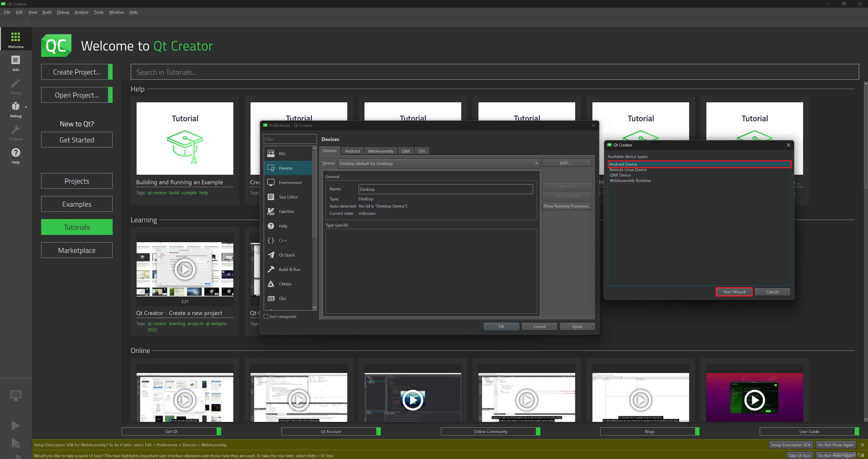The image size is (868, 459).
Task: Dismiss the Emscripten SDK info bar
Action: click(x=863, y=445)
